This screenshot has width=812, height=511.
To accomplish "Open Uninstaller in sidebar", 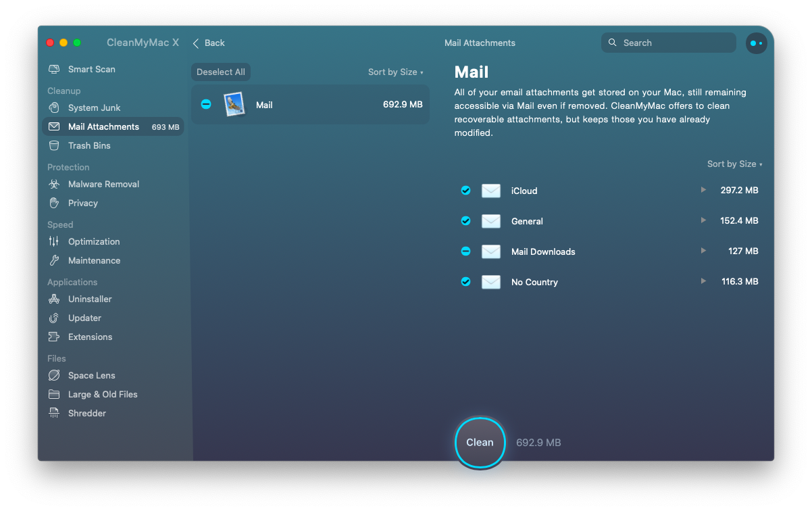I will pos(113,299).
